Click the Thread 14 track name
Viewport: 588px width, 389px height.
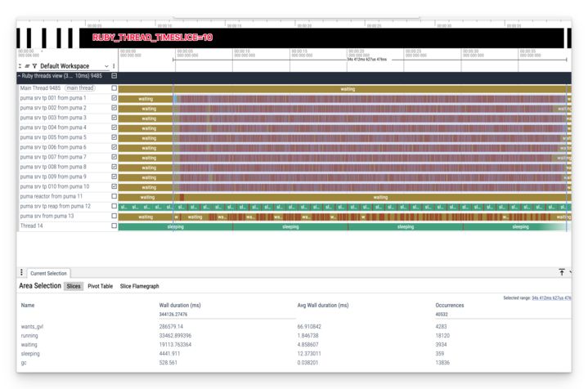click(32, 226)
